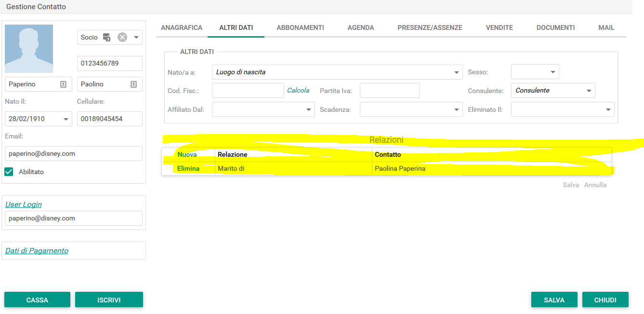Select the Paolina Paperina contact cell
Screen dimensions: 644x314
click(x=492, y=169)
